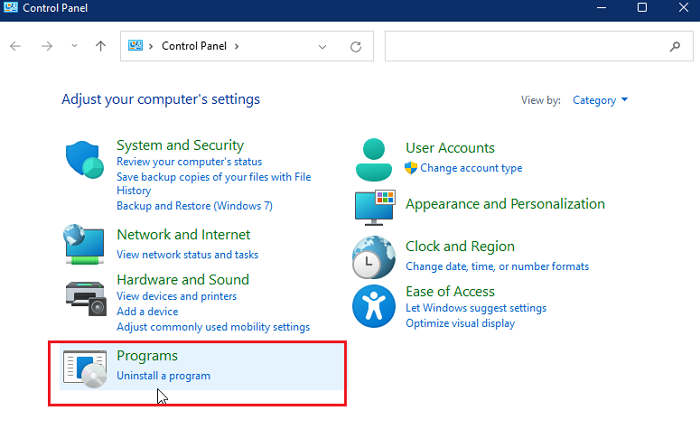The height and width of the screenshot is (429, 700).
Task: Open the View by Category dropdown
Action: tap(600, 100)
